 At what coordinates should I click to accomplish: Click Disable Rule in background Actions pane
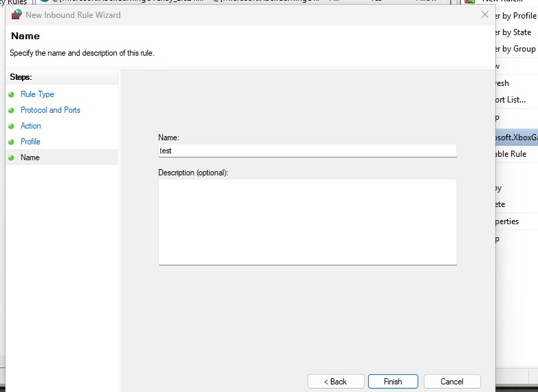pyautogui.click(x=511, y=154)
